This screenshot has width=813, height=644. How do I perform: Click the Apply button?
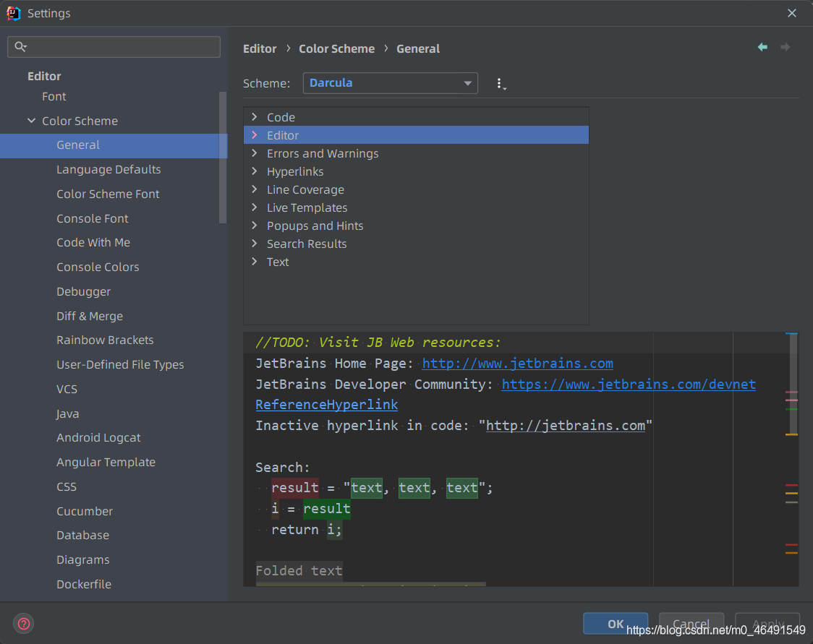767,623
